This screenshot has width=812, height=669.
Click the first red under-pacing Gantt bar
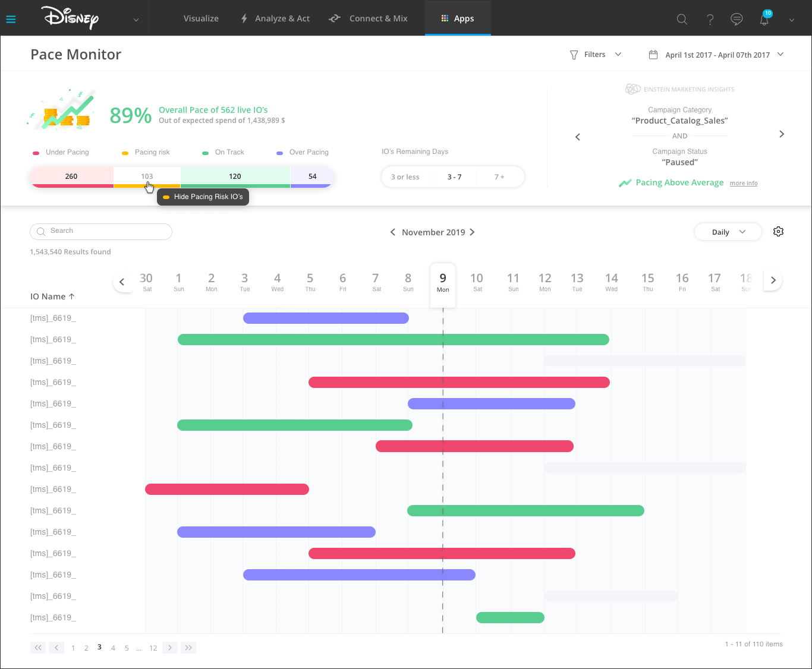[458, 383]
